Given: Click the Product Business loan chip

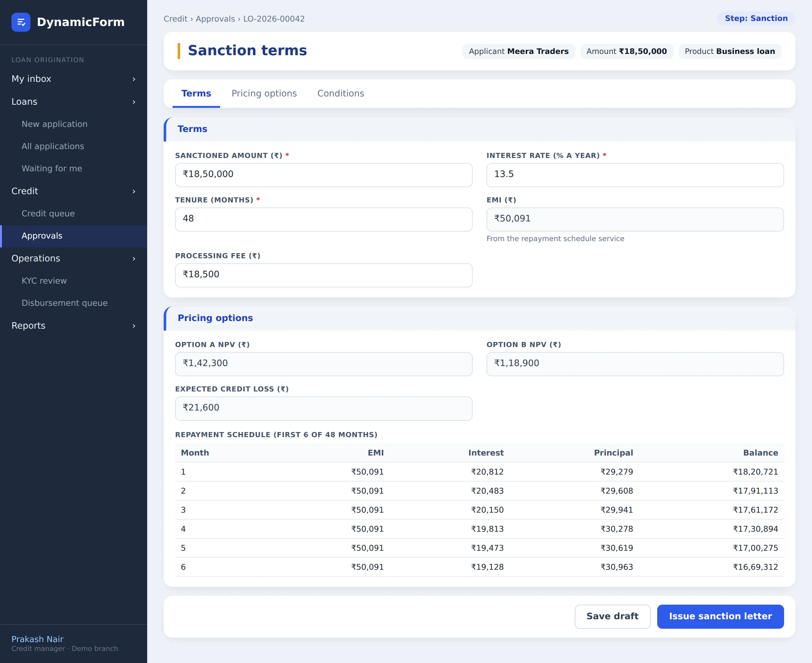Looking at the screenshot, I should 730,51.
